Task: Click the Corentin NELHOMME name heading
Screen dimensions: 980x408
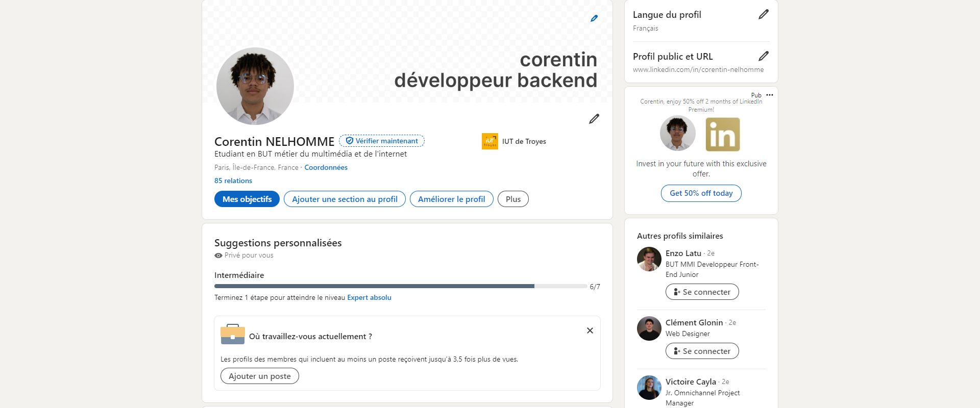Action: 274,141
